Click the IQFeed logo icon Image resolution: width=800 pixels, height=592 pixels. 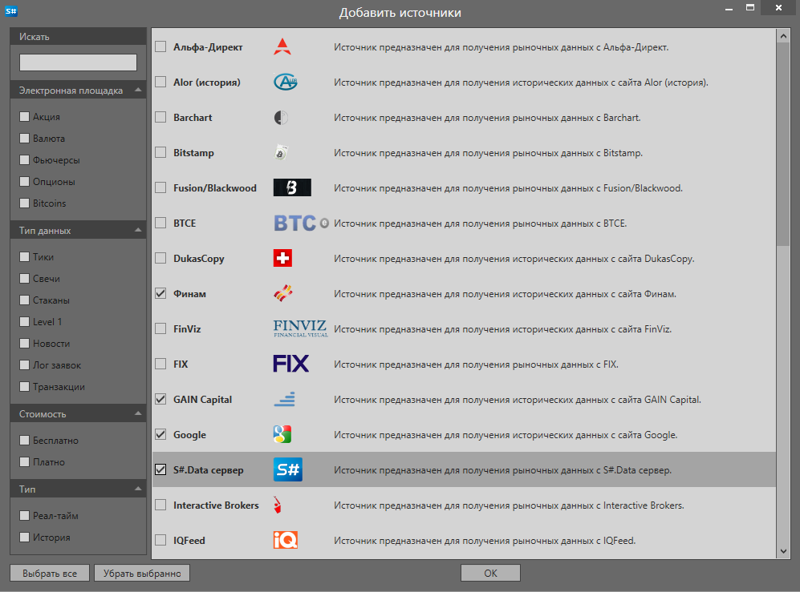pyautogui.click(x=285, y=540)
